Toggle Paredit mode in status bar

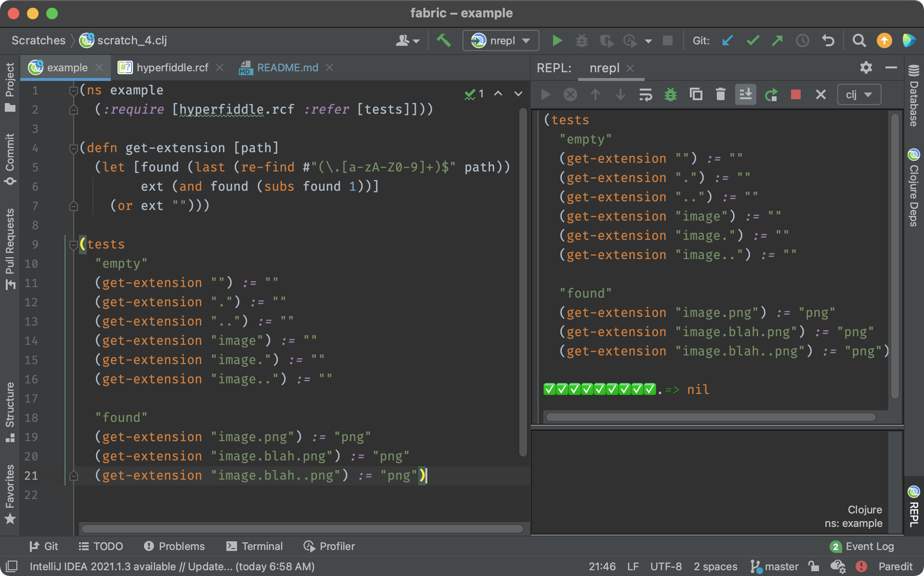[x=895, y=566]
